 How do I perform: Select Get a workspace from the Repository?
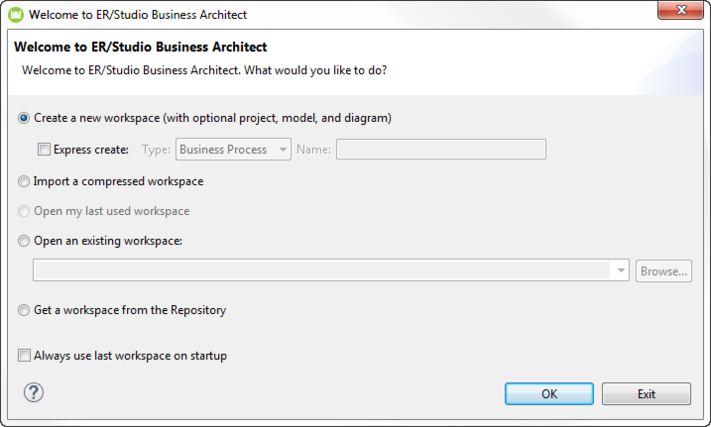[24, 311]
